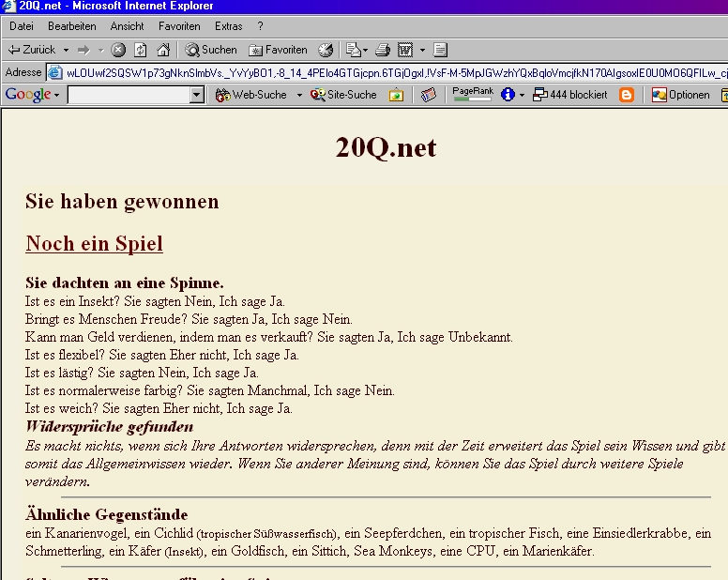Open the Bearbeiten menu
This screenshot has height=580, width=728.
(72, 26)
